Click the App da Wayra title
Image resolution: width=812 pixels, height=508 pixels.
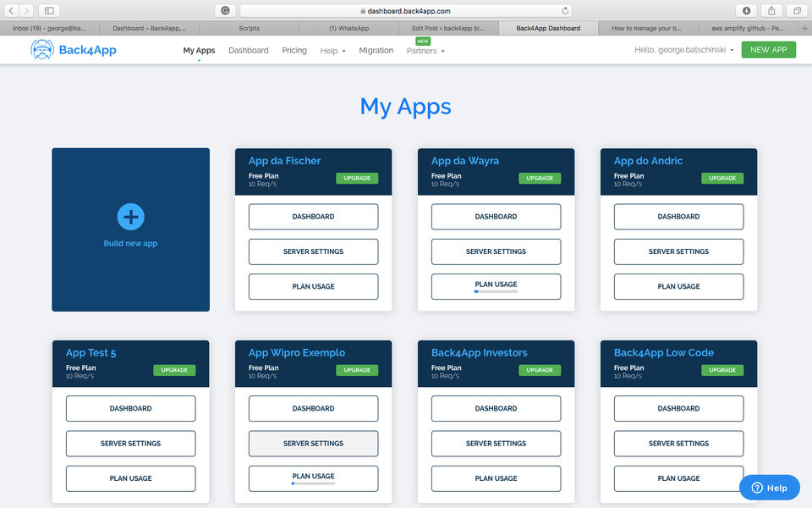click(x=465, y=161)
